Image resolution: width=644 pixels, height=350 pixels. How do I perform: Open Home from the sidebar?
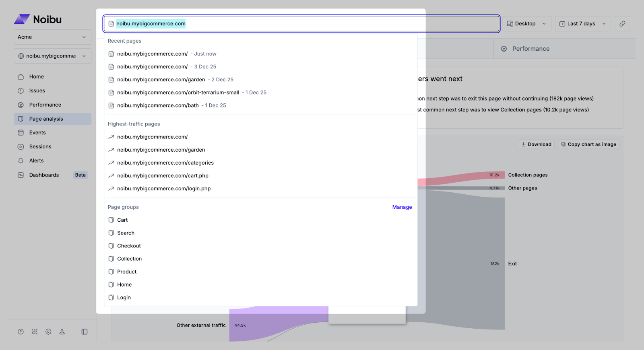pyautogui.click(x=52, y=76)
